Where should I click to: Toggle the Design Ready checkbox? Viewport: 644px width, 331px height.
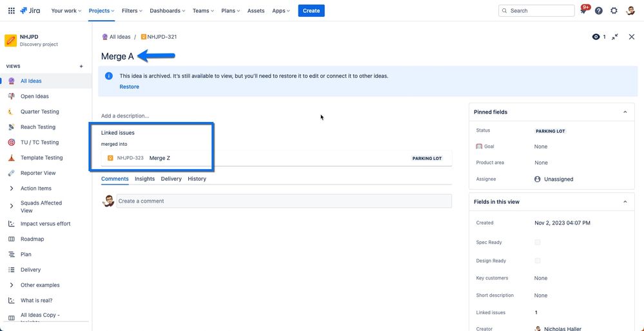(x=537, y=261)
